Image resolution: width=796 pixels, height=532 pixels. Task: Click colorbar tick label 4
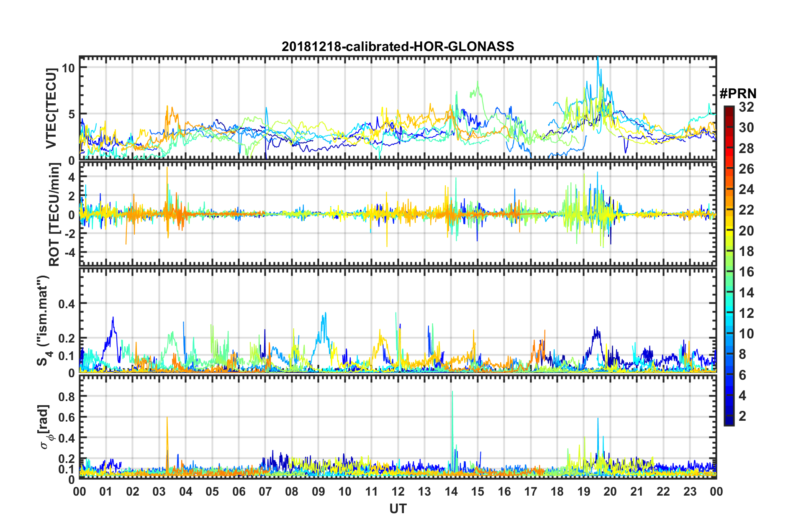742,395
